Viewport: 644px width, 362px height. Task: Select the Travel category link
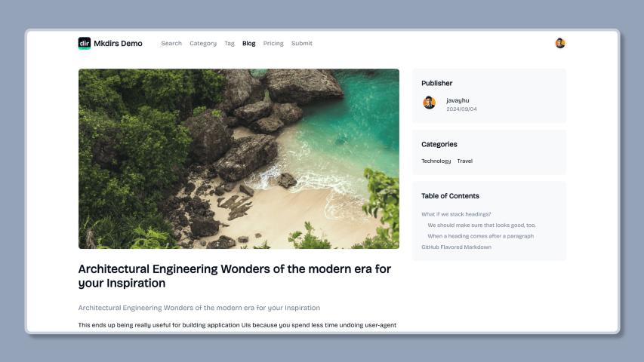(464, 161)
